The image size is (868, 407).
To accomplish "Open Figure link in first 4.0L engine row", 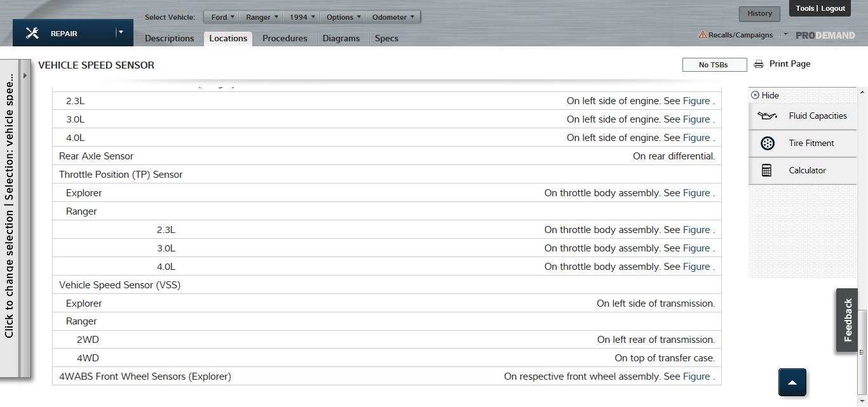I will pos(696,138).
